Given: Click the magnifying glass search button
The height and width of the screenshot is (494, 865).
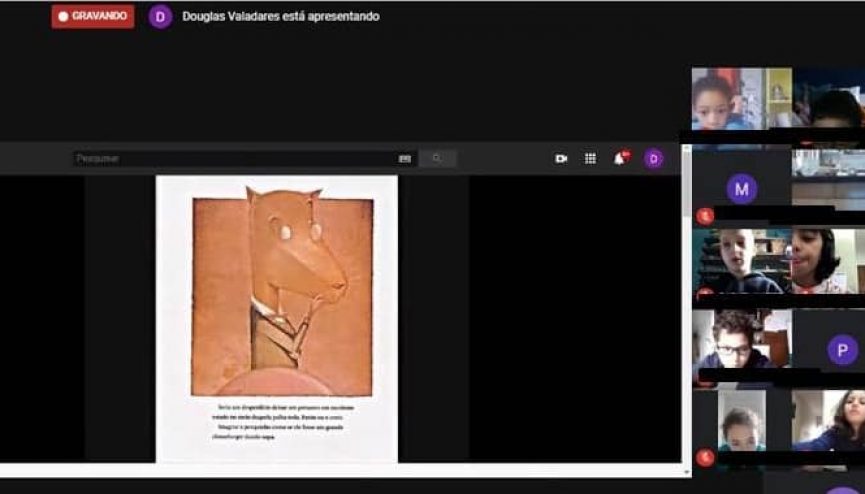Looking at the screenshot, I should point(437,159).
